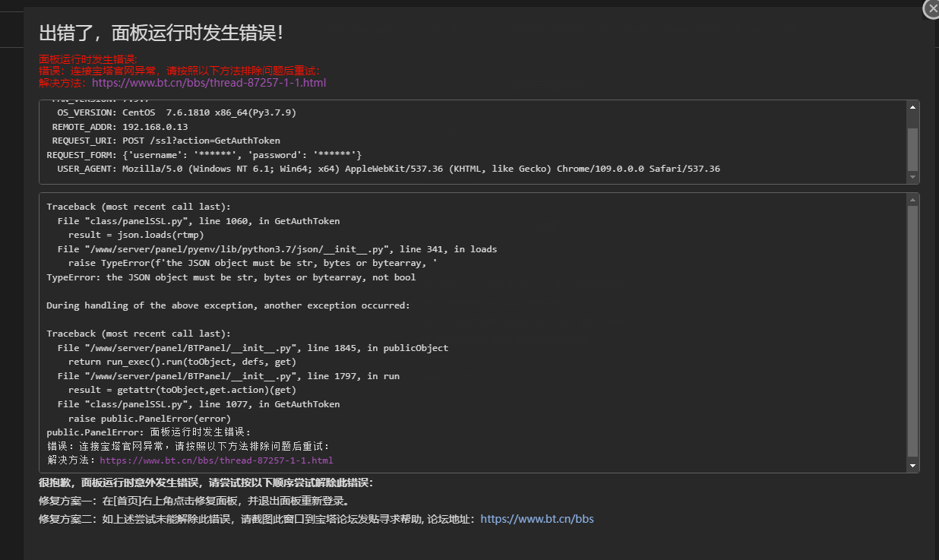Screen dimensions: 939x560
Task: Click the BTPanel/__init__.py line 1797 entry
Action: click(228, 376)
